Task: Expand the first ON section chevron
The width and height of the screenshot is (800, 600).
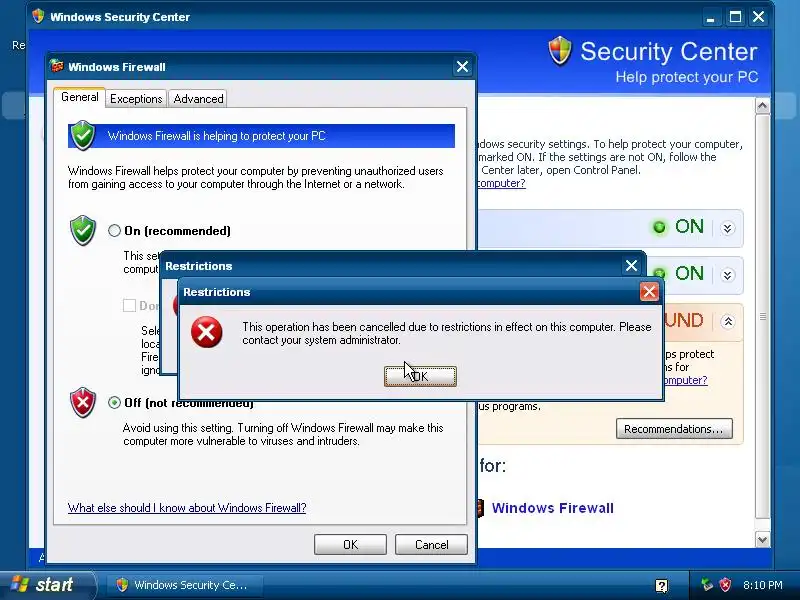Action: tap(728, 228)
